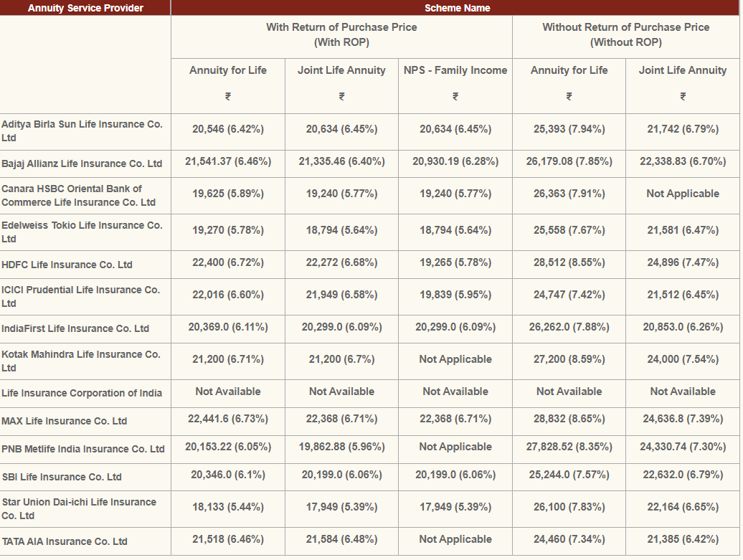Click Bajaj Allianz Life Insurance Co. Ltd
The width and height of the screenshot is (743, 560).
82,163
